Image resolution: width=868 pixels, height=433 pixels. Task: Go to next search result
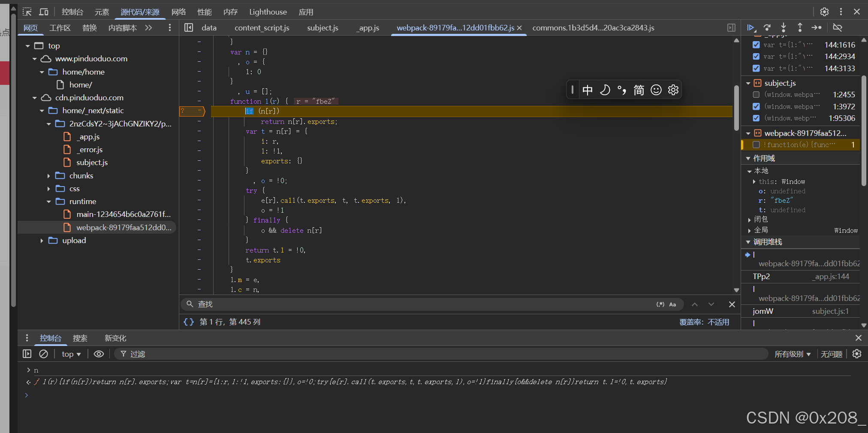click(x=711, y=304)
